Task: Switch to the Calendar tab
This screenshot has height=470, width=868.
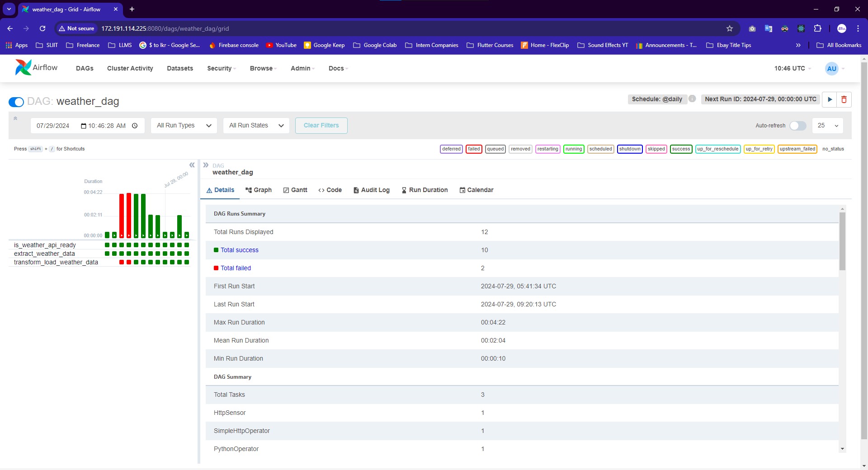Action: [x=476, y=190]
